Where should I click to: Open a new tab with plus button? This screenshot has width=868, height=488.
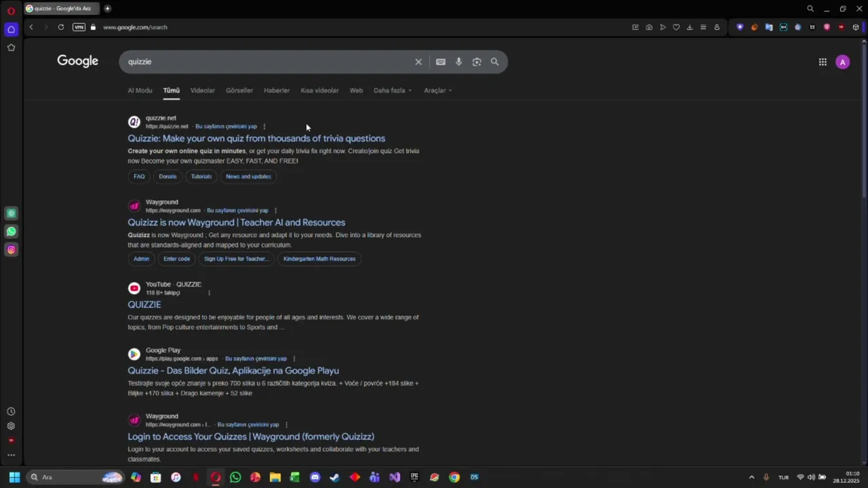coord(107,9)
